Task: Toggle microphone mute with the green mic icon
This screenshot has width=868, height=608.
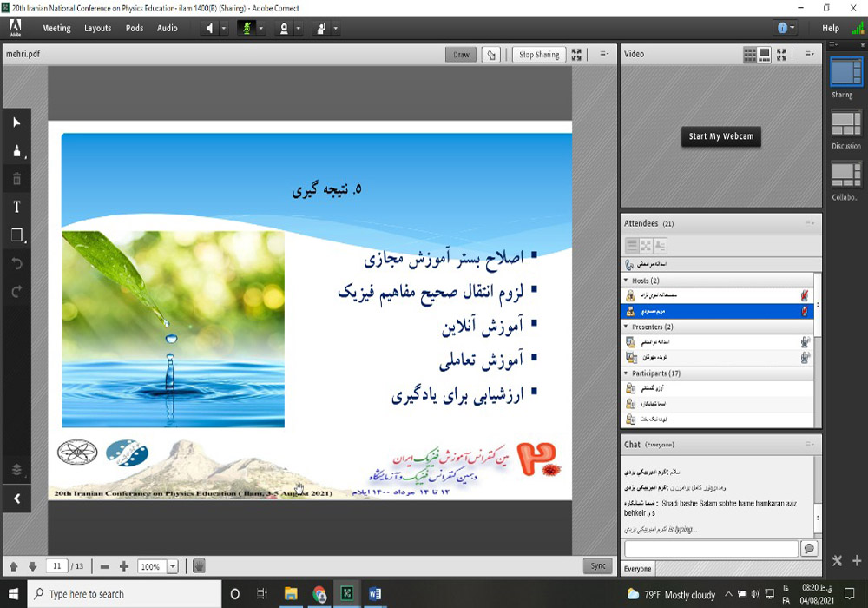Action: [246, 28]
